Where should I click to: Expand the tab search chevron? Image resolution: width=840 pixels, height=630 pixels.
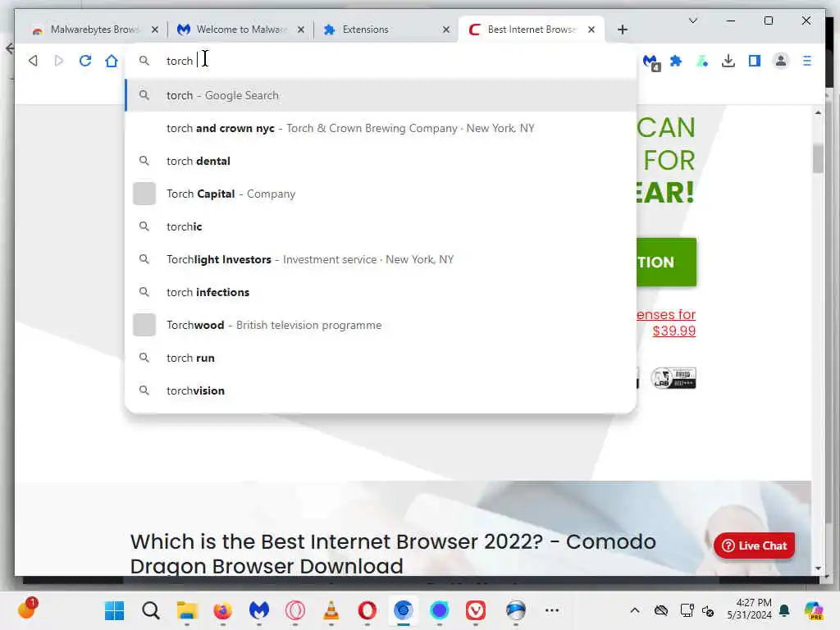point(692,21)
